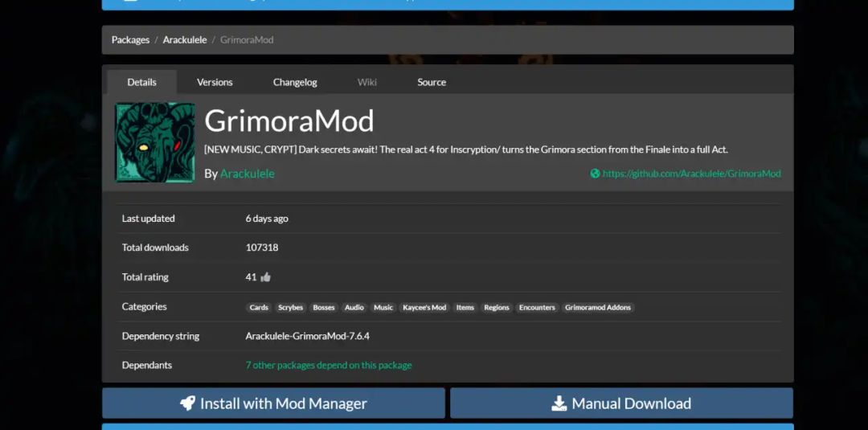
Task: Click download icon in Manual Download button
Action: tap(559, 403)
